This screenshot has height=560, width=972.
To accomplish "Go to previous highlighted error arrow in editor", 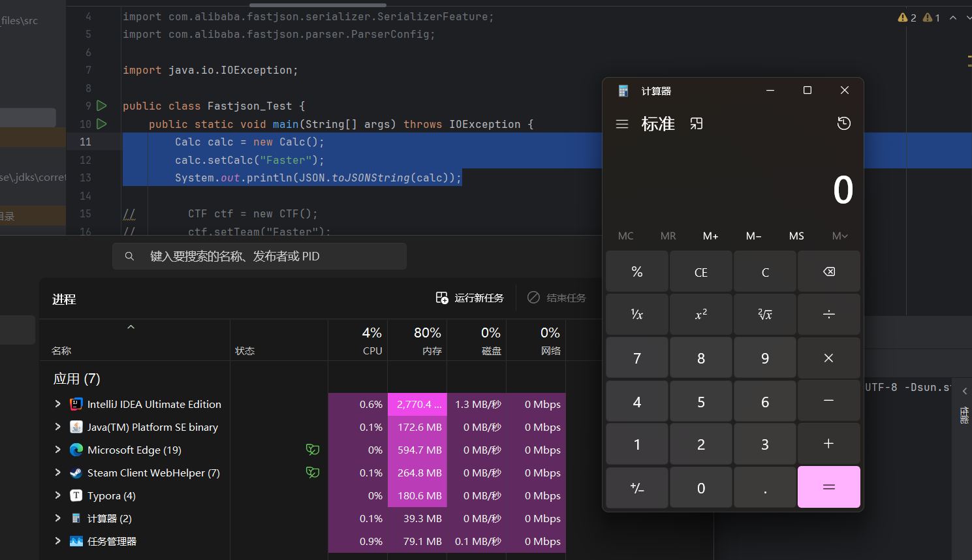I will click(x=953, y=18).
